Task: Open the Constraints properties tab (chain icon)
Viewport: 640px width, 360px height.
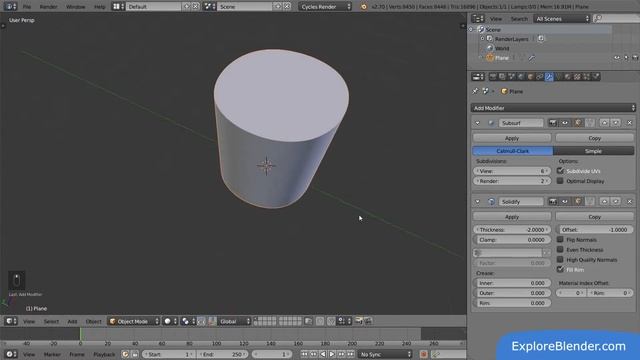Action: tap(540, 77)
